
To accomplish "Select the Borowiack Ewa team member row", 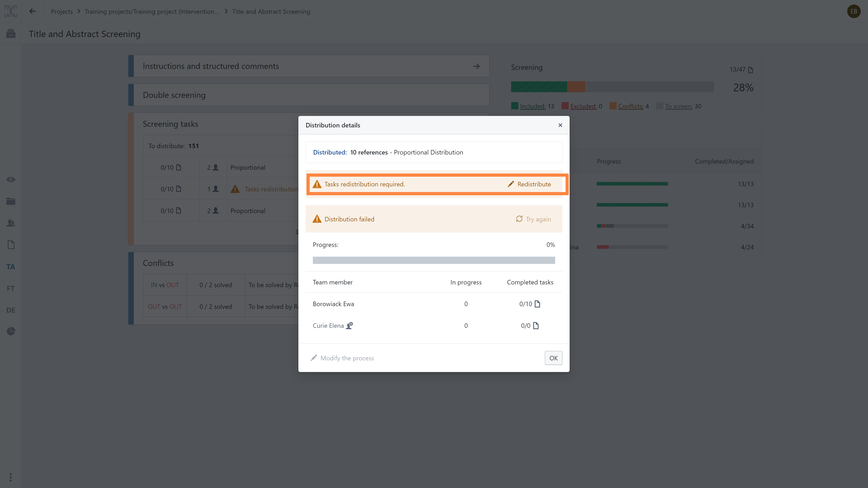I will pos(434,304).
